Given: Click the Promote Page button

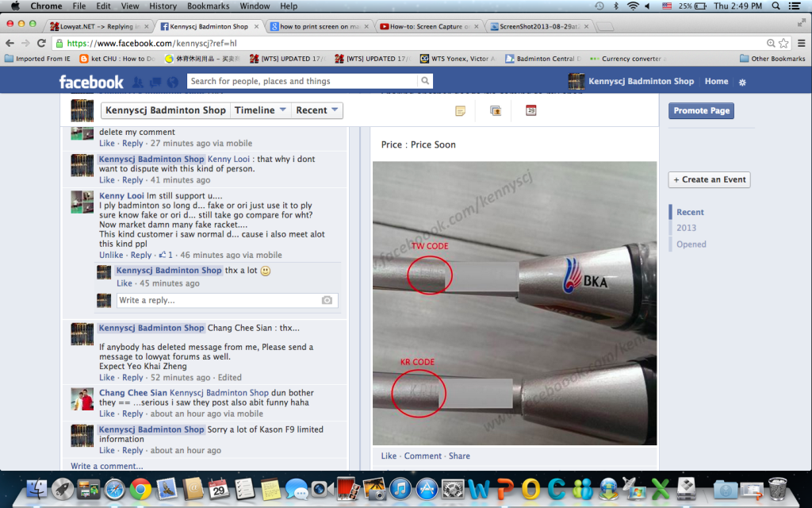Looking at the screenshot, I should 701,111.
